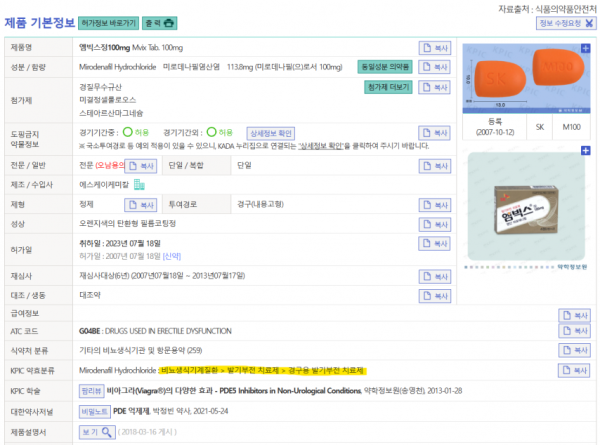The width and height of the screenshot is (600, 445).
Task: Select the 엠빅스정100mg product name text
Action: [x=104, y=48]
